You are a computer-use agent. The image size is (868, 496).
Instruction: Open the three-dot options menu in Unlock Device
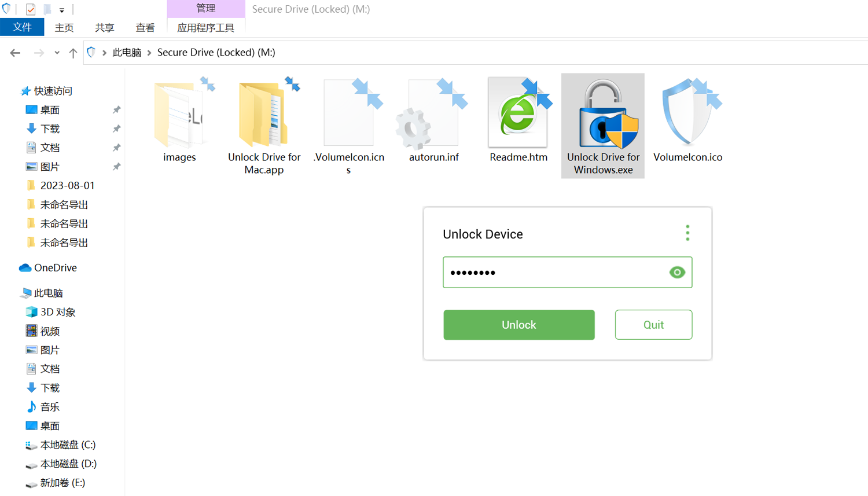pos(687,233)
